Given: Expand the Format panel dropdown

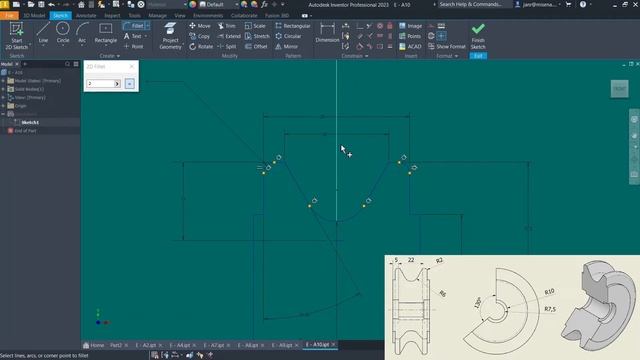Looking at the screenshot, I should click(447, 56).
